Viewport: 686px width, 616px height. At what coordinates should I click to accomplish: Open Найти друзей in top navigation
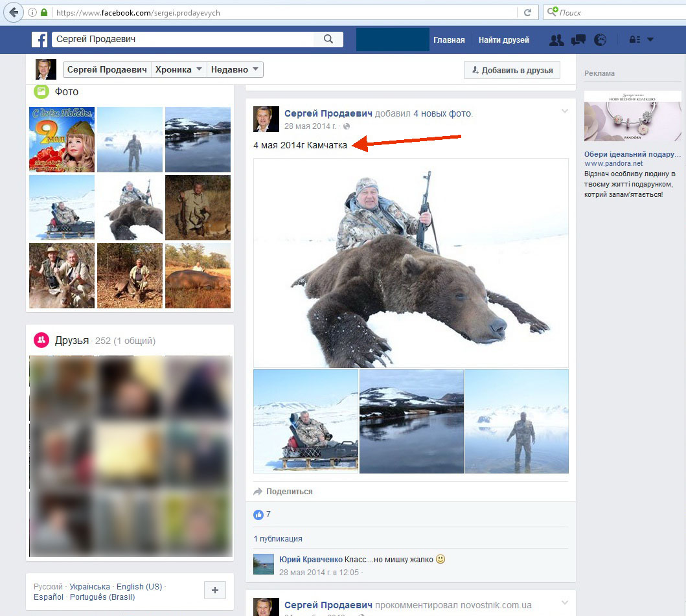coord(503,40)
